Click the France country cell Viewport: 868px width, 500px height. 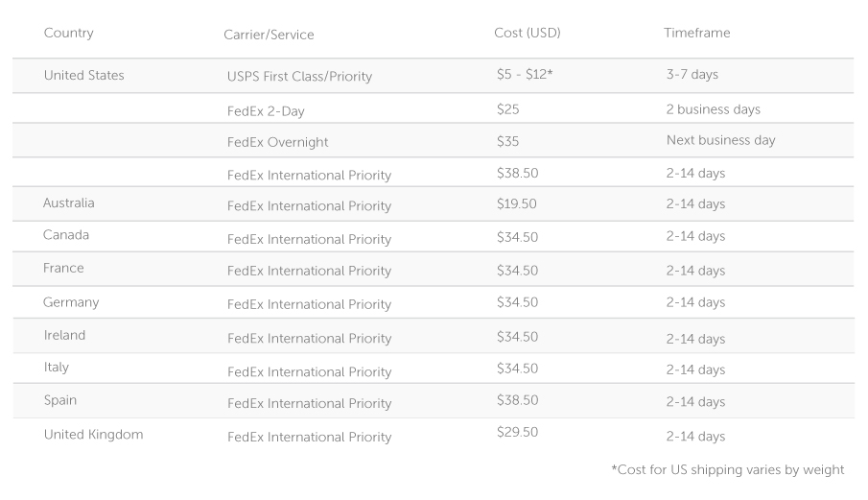tap(63, 268)
